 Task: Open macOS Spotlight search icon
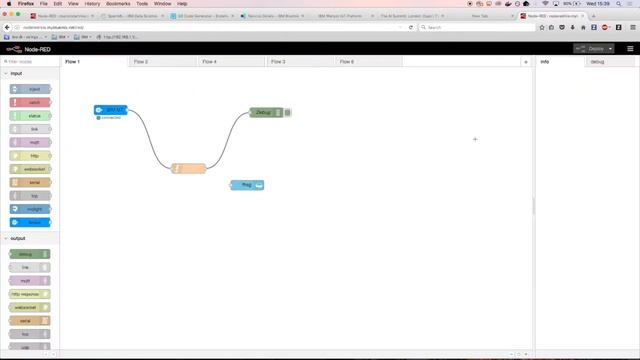click(x=619, y=4)
